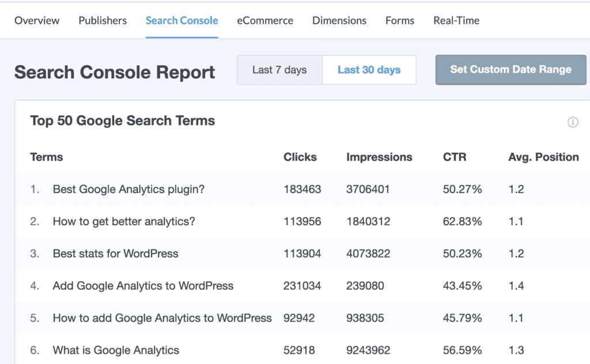Switch to the Overview tab
The height and width of the screenshot is (364, 590).
[36, 20]
